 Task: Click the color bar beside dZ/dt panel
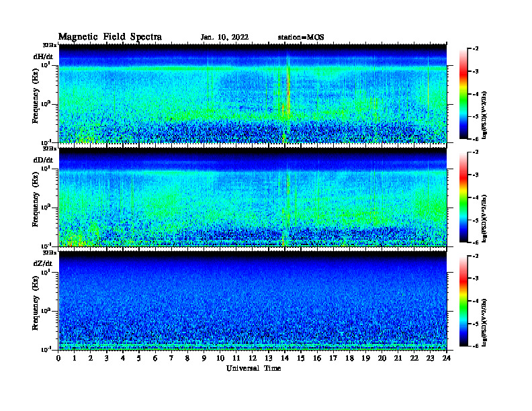click(x=463, y=301)
